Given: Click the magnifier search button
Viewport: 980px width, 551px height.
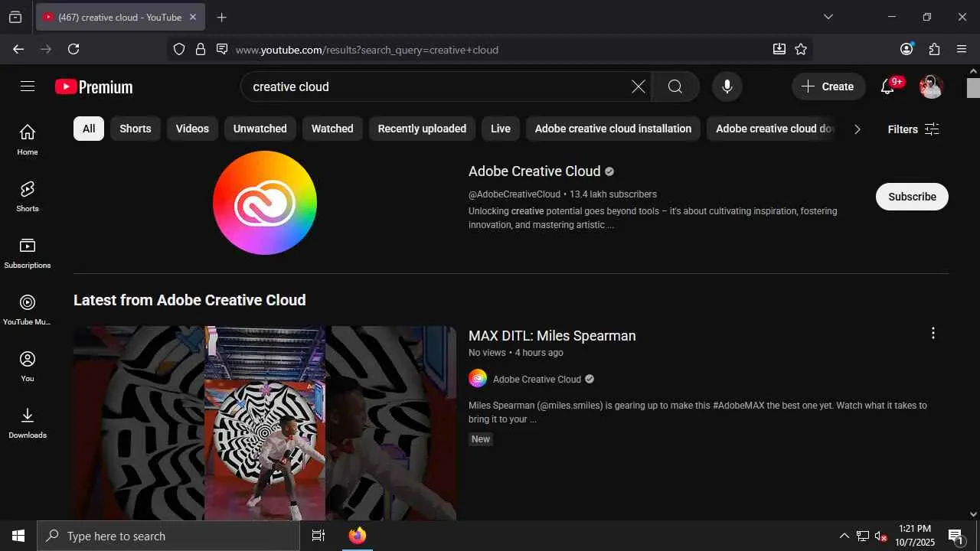Looking at the screenshot, I should point(675,86).
